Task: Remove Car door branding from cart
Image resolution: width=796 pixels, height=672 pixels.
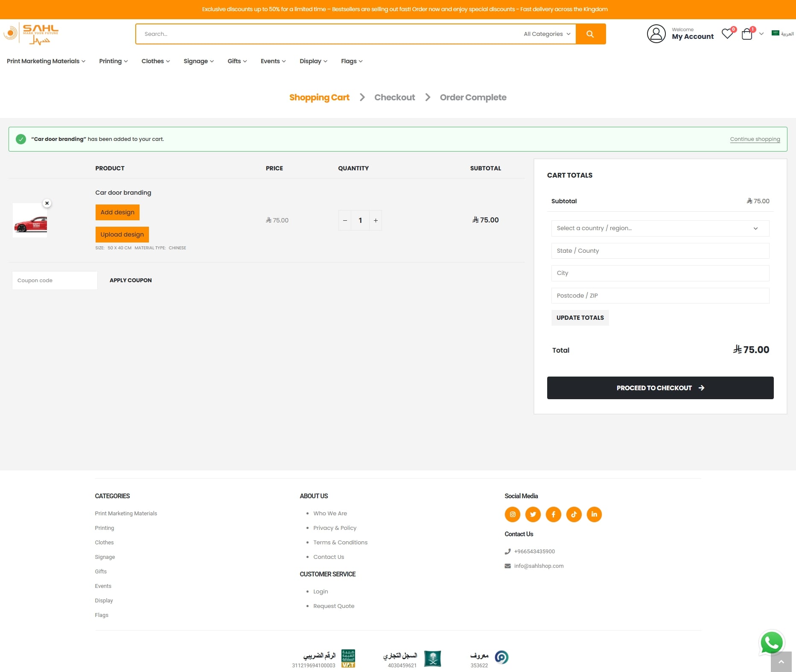Action: (47, 203)
